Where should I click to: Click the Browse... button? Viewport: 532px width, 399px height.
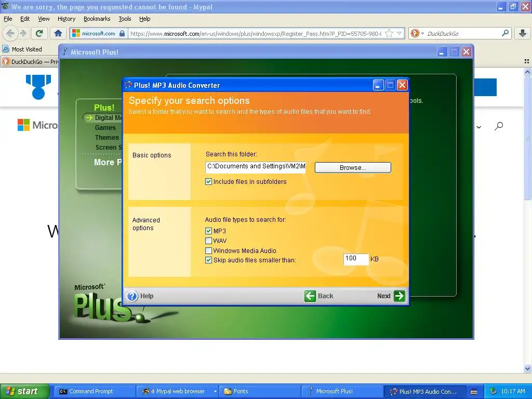pyautogui.click(x=353, y=168)
